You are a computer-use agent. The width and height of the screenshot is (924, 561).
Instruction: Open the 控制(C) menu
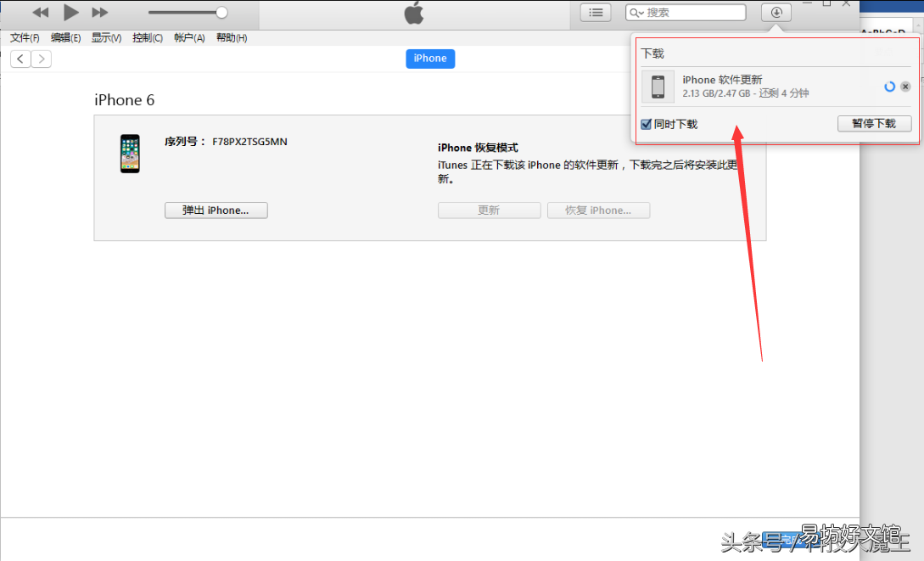coord(148,37)
